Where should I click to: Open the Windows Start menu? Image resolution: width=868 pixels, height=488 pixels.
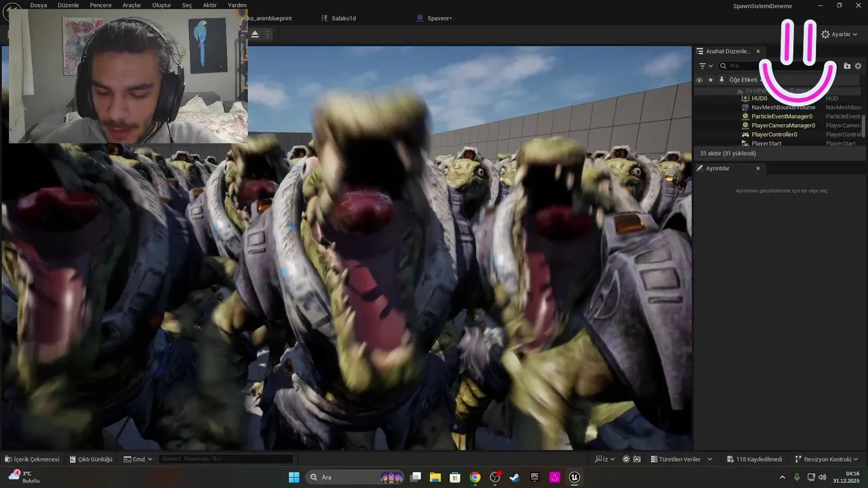coord(294,477)
